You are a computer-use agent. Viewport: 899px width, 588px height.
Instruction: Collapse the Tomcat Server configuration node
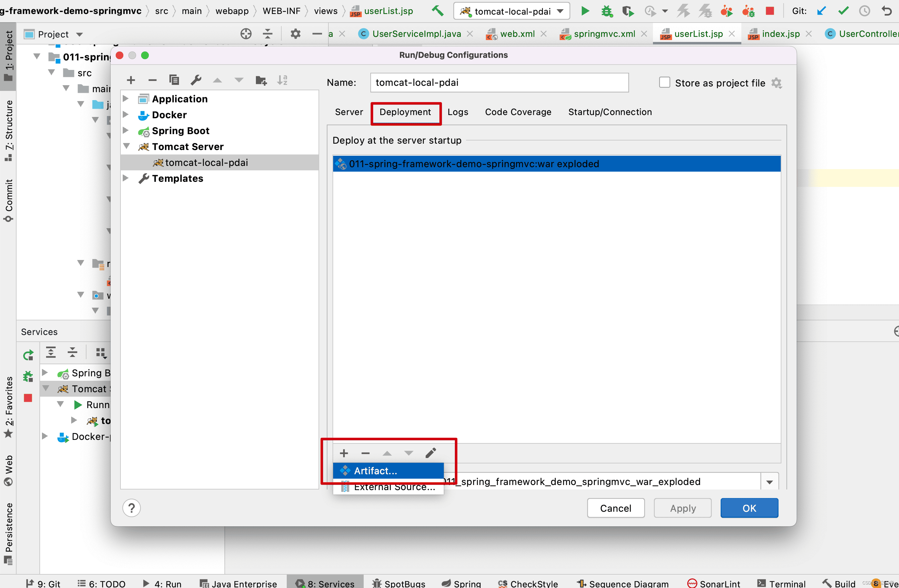127,146
